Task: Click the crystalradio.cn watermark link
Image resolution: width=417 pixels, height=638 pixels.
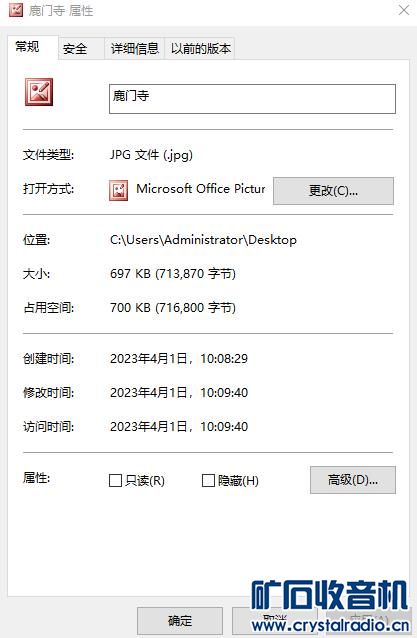Action: 330,625
